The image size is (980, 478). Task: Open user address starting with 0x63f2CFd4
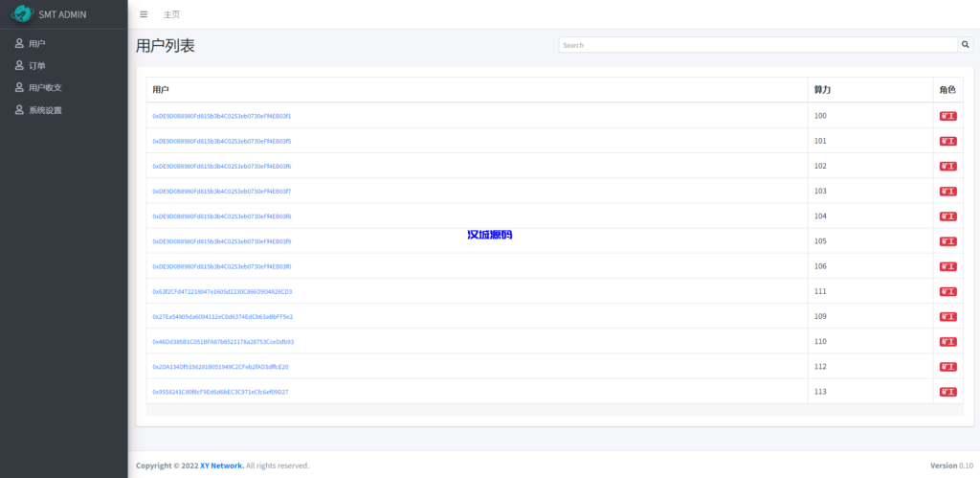222,291
